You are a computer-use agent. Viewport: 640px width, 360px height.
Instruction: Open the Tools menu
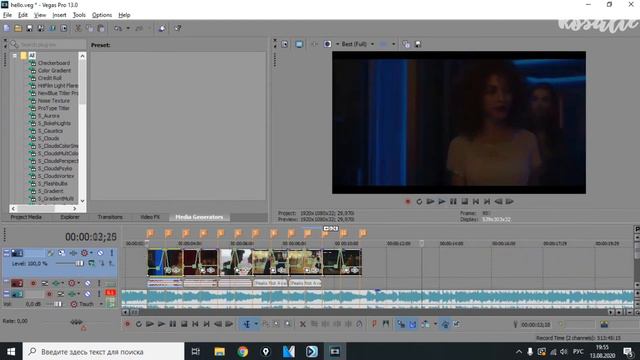[79, 15]
